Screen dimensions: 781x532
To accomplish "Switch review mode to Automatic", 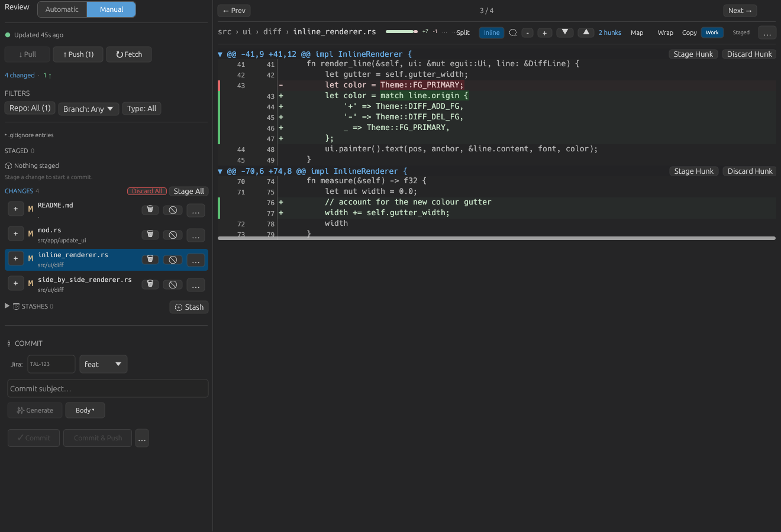I will tap(62, 9).
